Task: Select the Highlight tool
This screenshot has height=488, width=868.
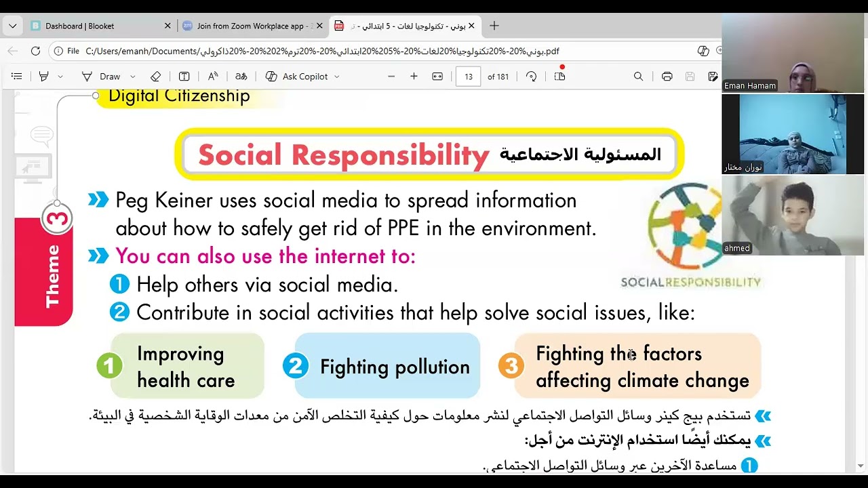Action: 43,77
